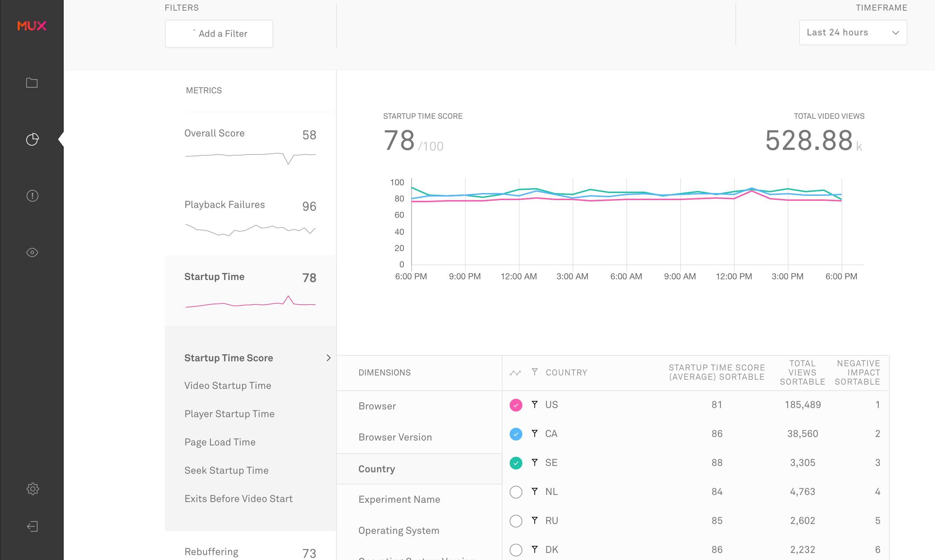Open the Add a Filter dropdown
The width and height of the screenshot is (935, 560).
pos(219,34)
